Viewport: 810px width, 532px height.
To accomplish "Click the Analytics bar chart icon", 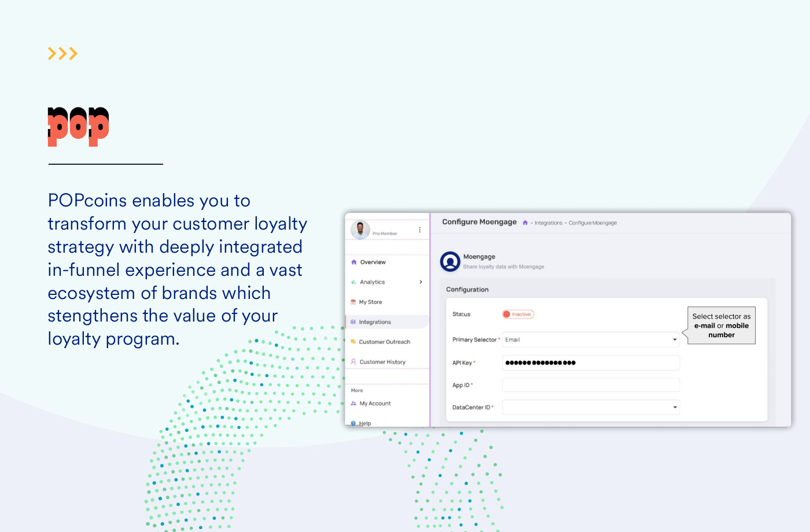I will click(x=354, y=282).
